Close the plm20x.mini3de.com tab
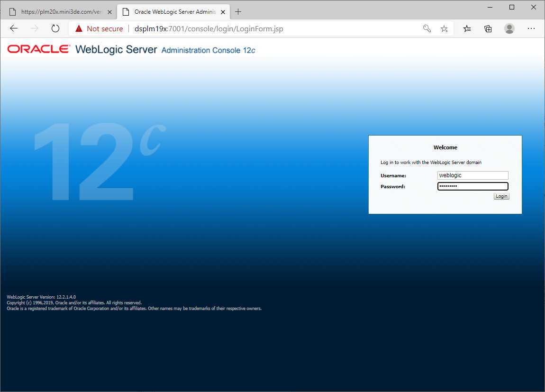Image resolution: width=545 pixels, height=392 pixels. [x=109, y=12]
